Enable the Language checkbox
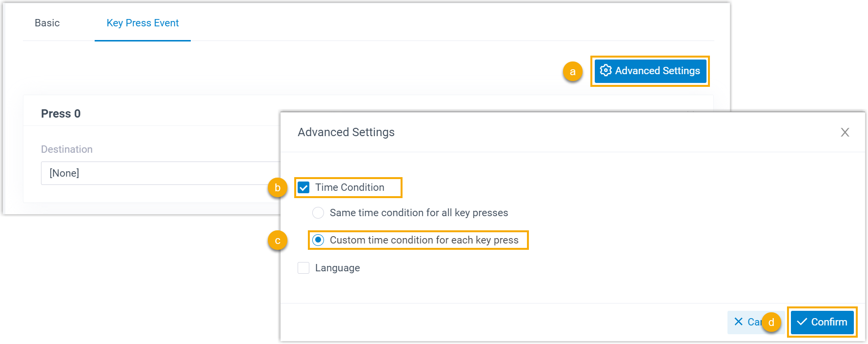 click(x=303, y=268)
